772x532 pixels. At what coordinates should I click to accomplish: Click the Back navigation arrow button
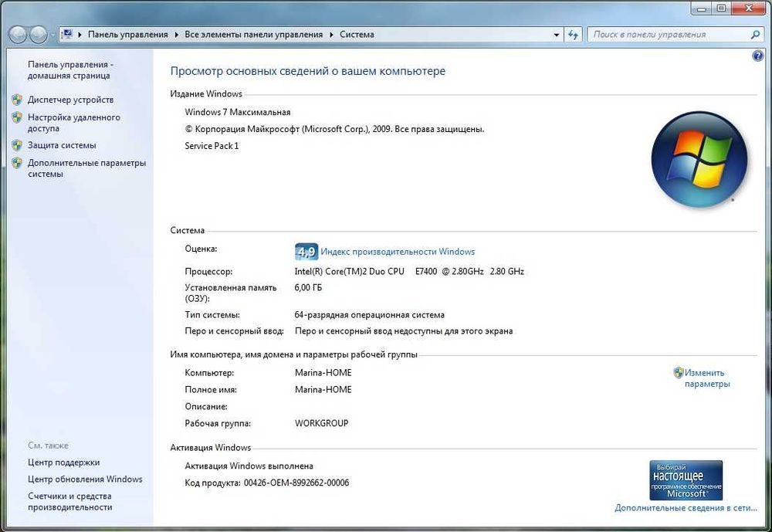pyautogui.click(x=17, y=35)
